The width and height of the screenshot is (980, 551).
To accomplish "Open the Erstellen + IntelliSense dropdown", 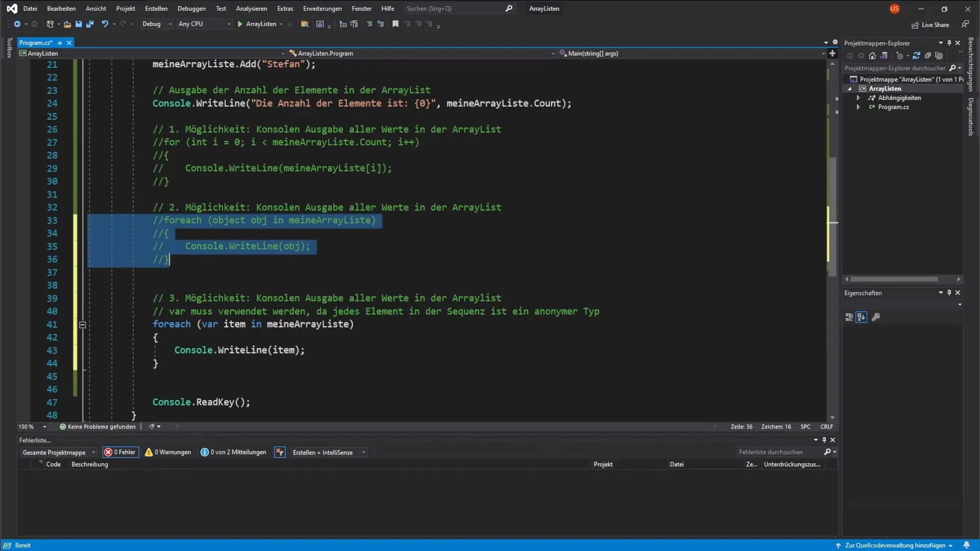I will [x=329, y=453].
